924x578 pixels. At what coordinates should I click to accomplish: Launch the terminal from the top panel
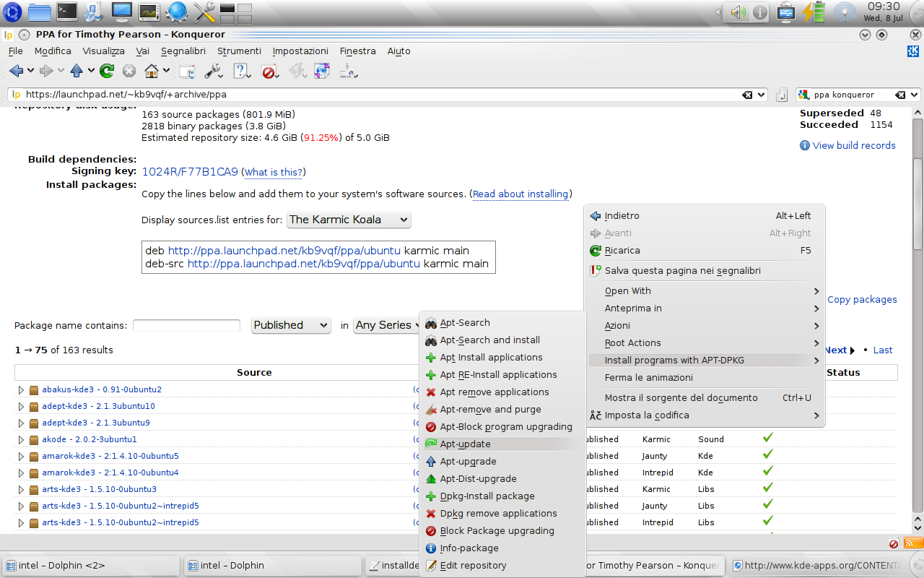(67, 11)
